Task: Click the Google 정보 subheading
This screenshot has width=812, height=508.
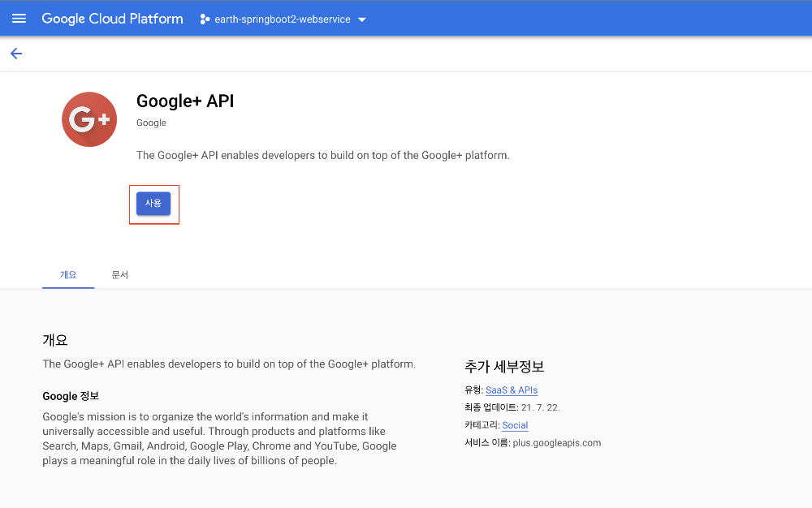Action: (71, 396)
